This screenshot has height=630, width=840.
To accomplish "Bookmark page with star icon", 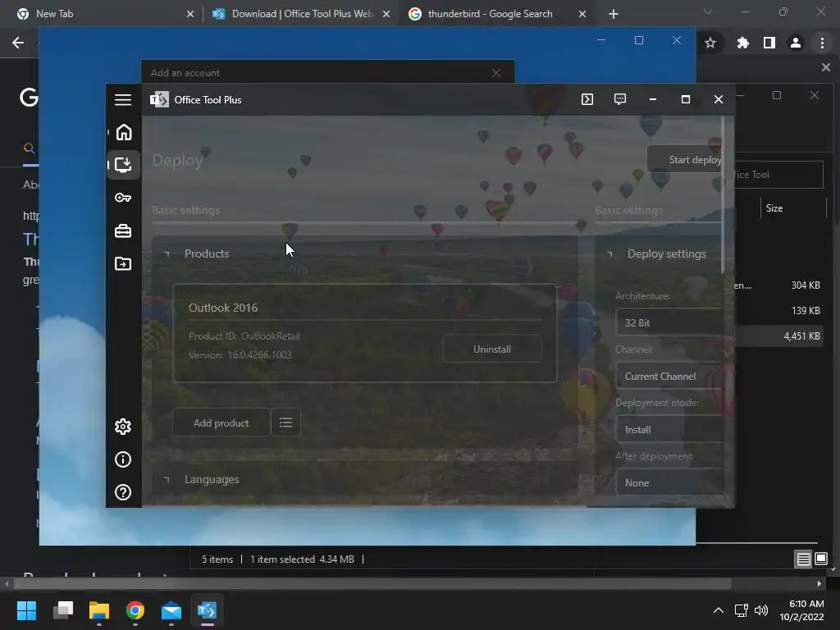I will point(710,43).
